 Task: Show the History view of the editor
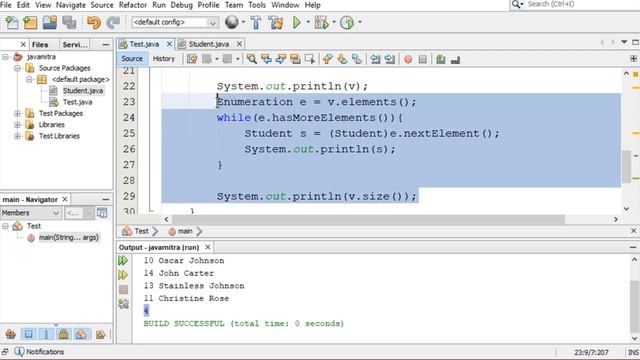tap(164, 59)
